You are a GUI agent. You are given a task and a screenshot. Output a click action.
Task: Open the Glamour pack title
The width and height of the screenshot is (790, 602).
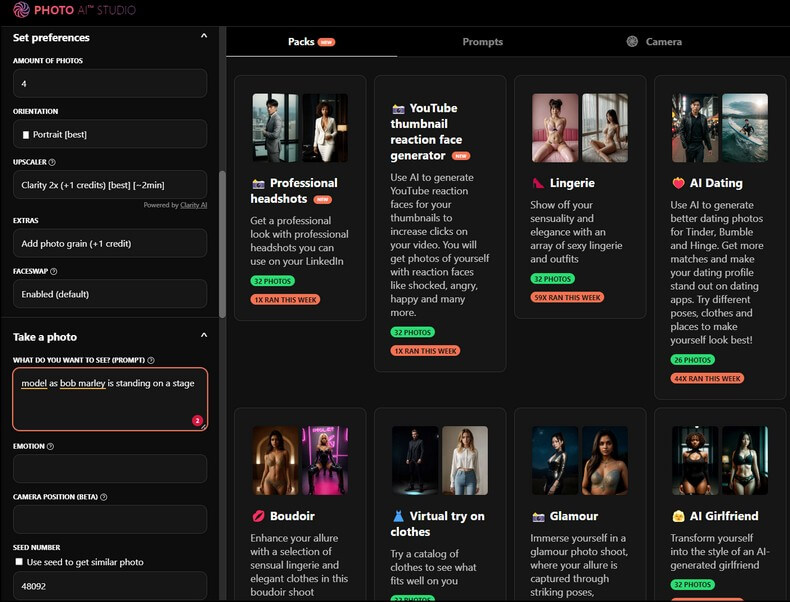(574, 516)
